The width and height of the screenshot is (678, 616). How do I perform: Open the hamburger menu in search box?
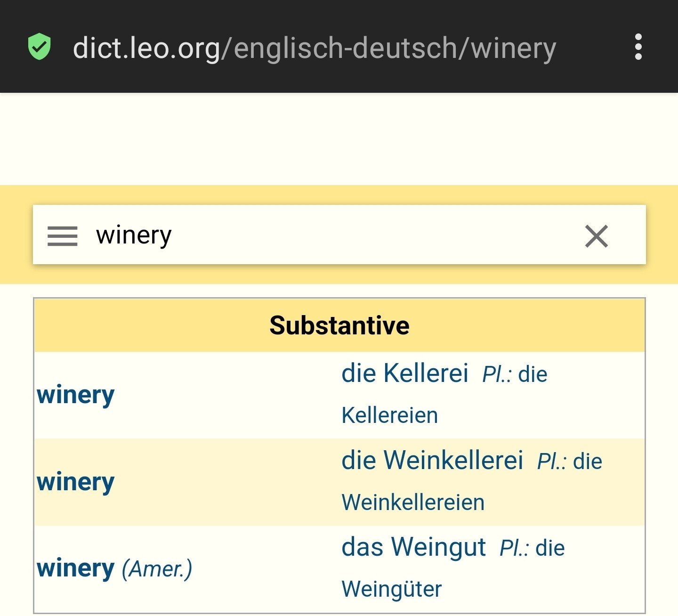coord(62,236)
